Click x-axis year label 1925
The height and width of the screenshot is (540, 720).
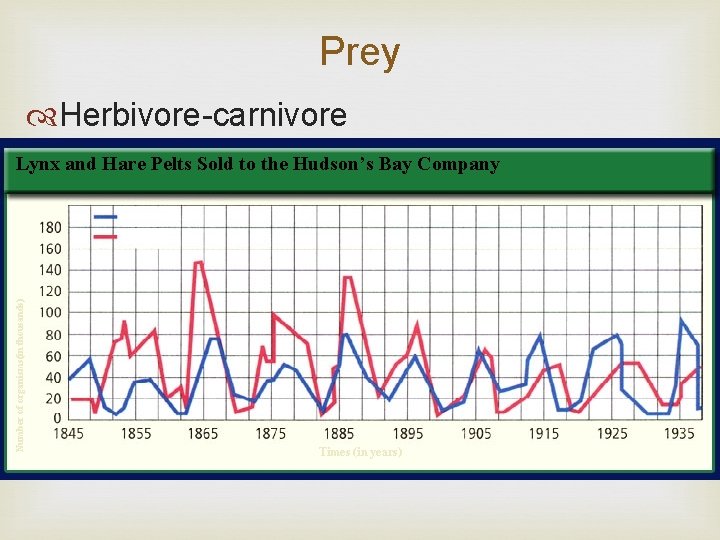coord(612,433)
